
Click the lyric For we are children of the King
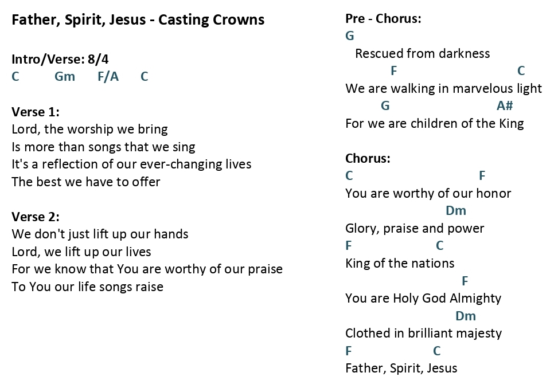435,124
